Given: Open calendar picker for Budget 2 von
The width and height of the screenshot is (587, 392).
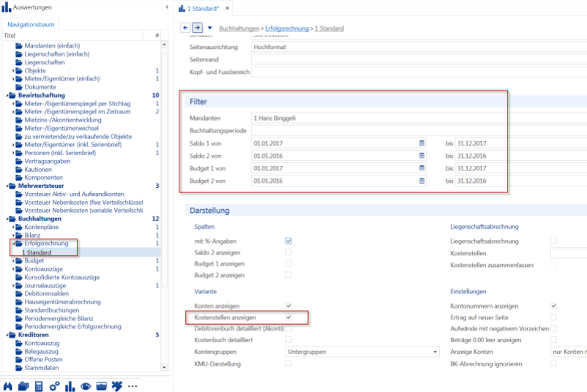Looking at the screenshot, I should 422,181.
